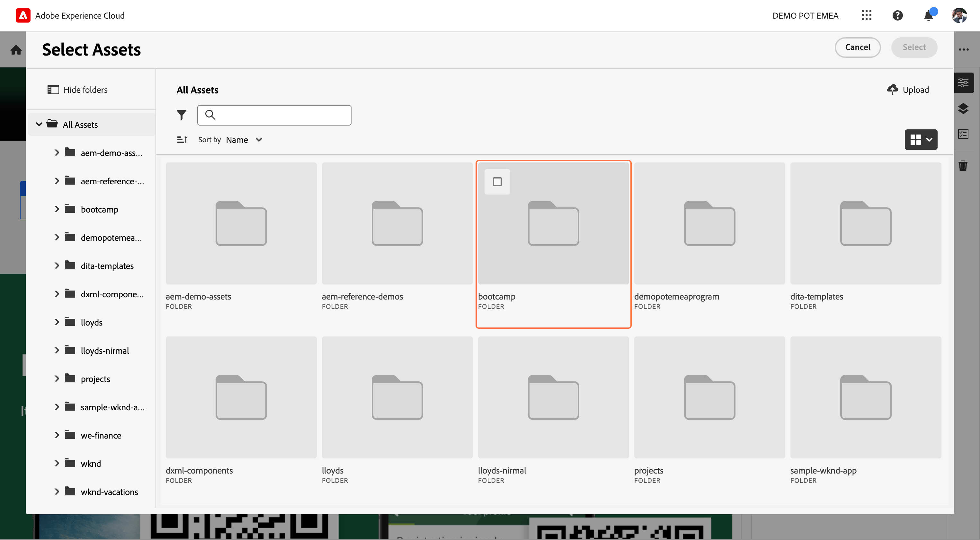Open the aem-reference-demos folder card
The height and width of the screenshot is (540, 980).
click(397, 223)
